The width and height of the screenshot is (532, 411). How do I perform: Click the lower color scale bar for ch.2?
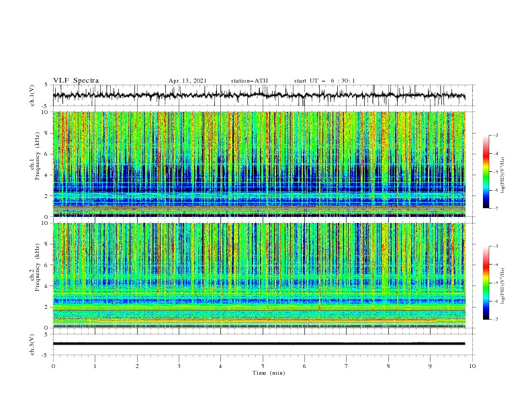486,283
